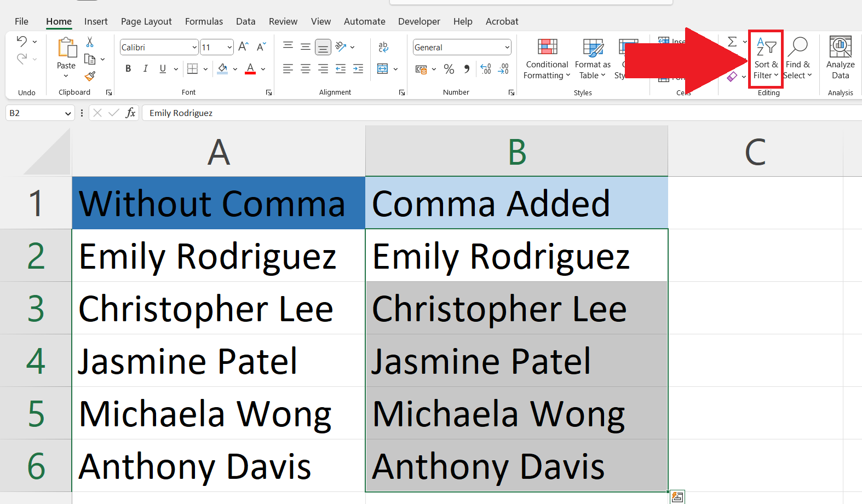Switch to the Formulas ribbon tab
Viewport: 862px width, 504px height.
pos(204,21)
